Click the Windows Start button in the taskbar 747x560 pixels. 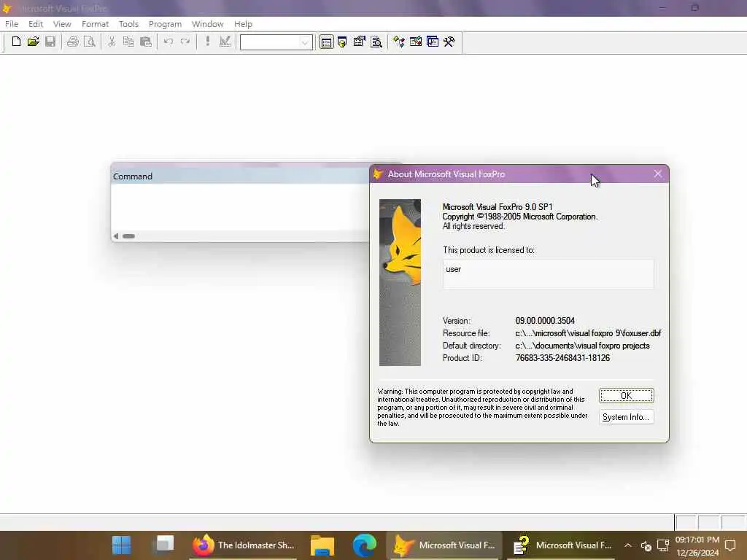122,545
